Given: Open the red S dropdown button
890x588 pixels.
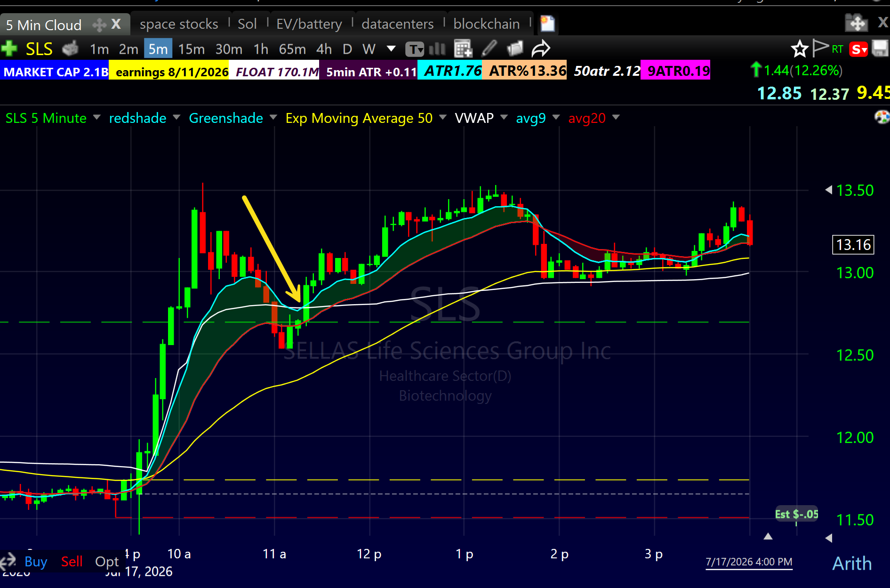Looking at the screenshot, I should 858,49.
